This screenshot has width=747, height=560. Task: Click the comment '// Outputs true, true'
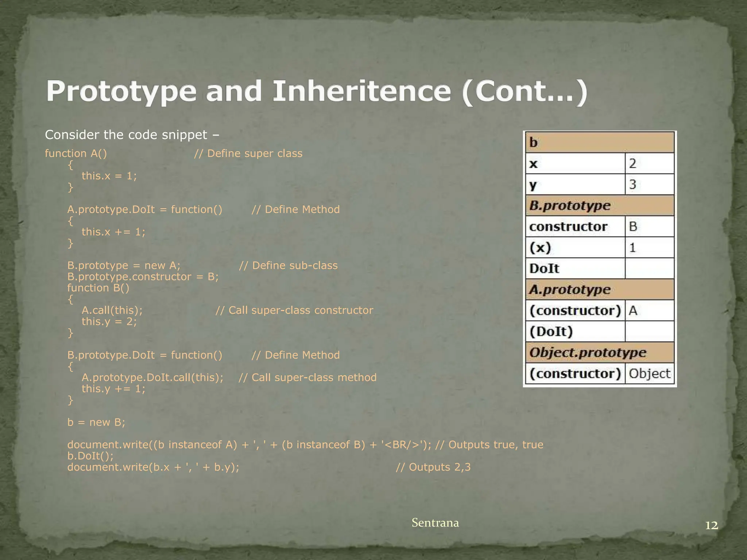pyautogui.click(x=489, y=445)
